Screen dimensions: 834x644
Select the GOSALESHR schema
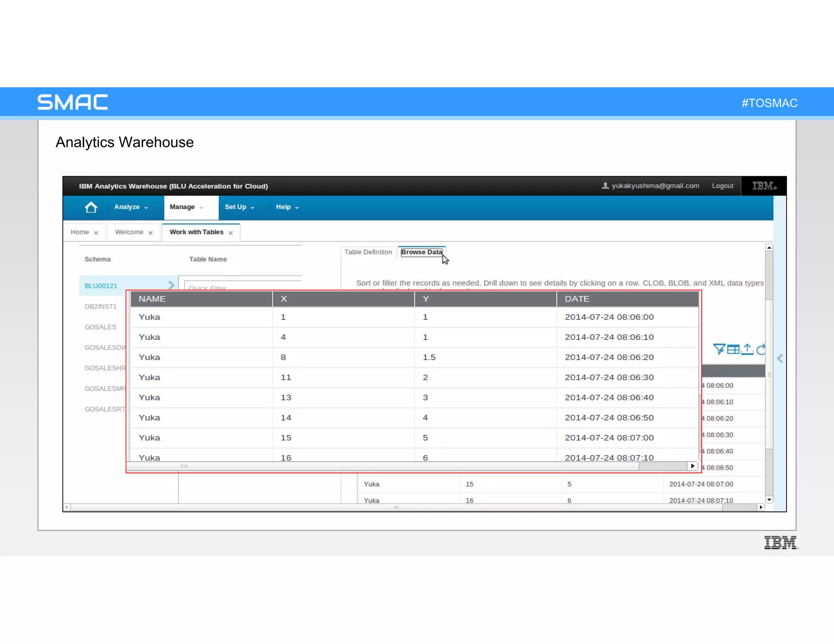[x=105, y=368]
